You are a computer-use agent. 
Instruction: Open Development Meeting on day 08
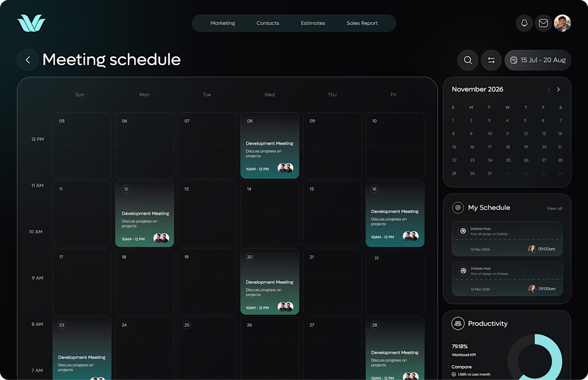pyautogui.click(x=269, y=145)
